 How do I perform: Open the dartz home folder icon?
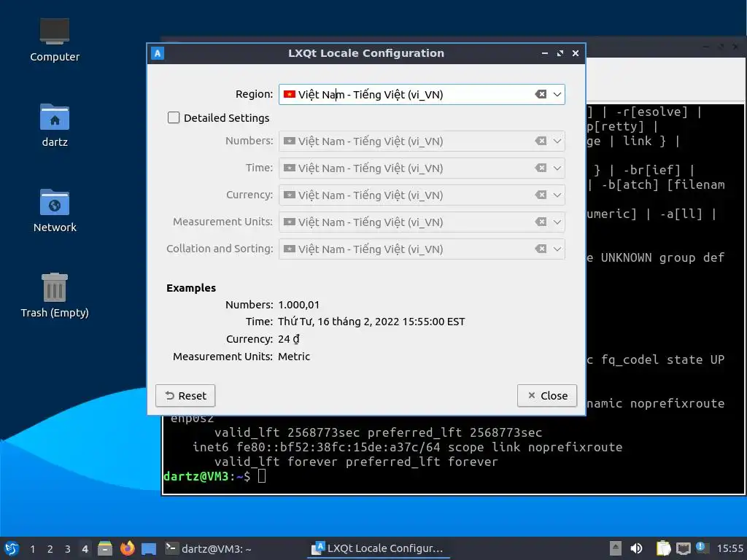click(x=54, y=125)
